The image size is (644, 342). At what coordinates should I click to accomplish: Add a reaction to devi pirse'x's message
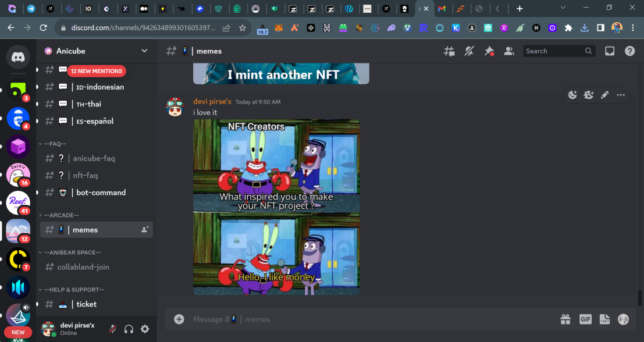click(572, 95)
